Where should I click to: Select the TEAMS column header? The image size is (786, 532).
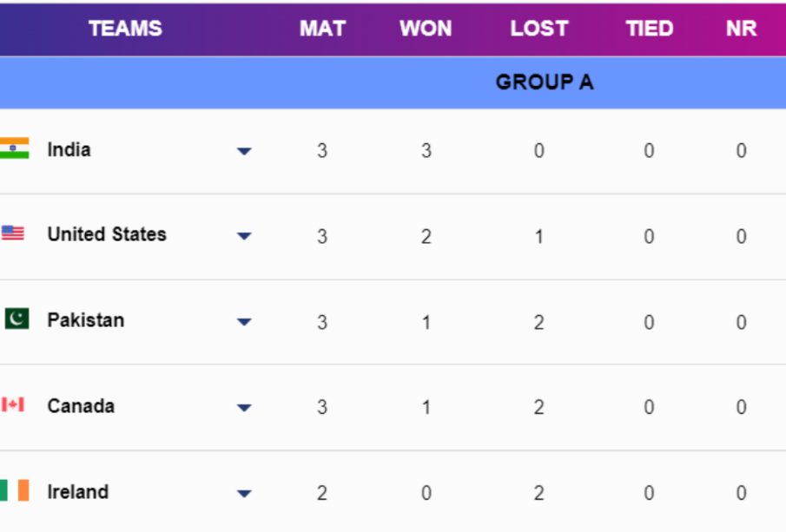point(125,29)
